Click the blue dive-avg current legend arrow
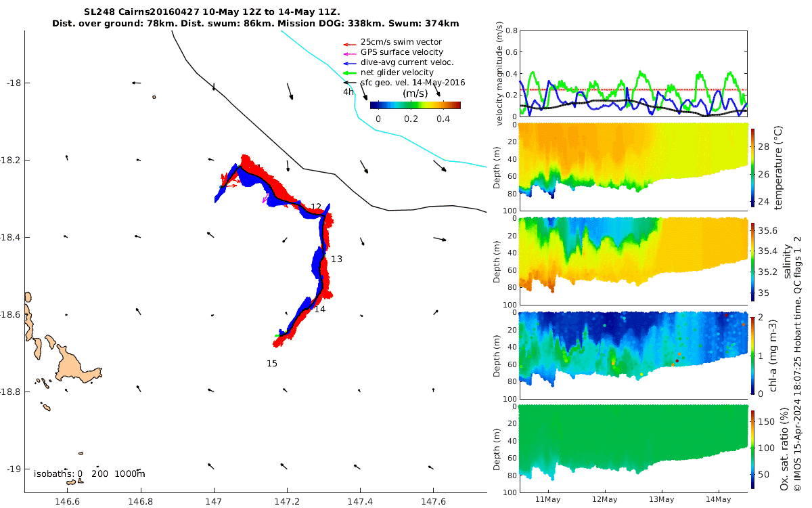Viewport: 812px width, 508px height. (350, 62)
